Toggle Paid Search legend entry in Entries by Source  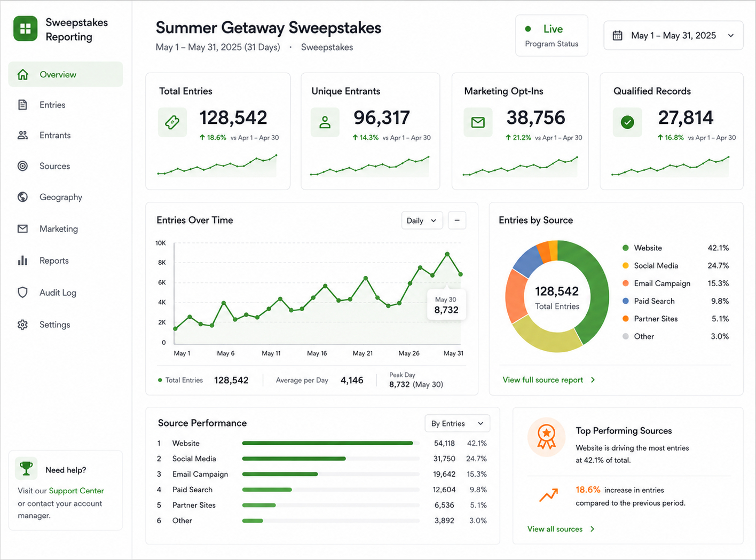(x=675, y=301)
